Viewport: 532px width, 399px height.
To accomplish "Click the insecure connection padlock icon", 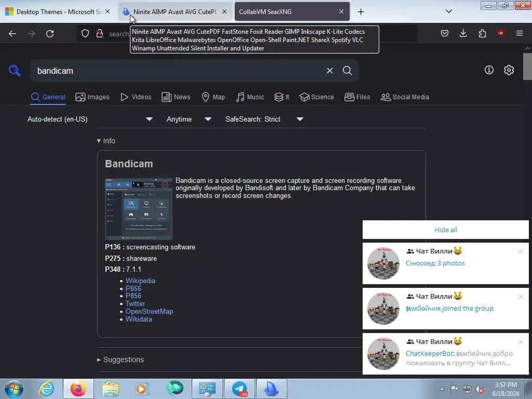I will (x=100, y=34).
